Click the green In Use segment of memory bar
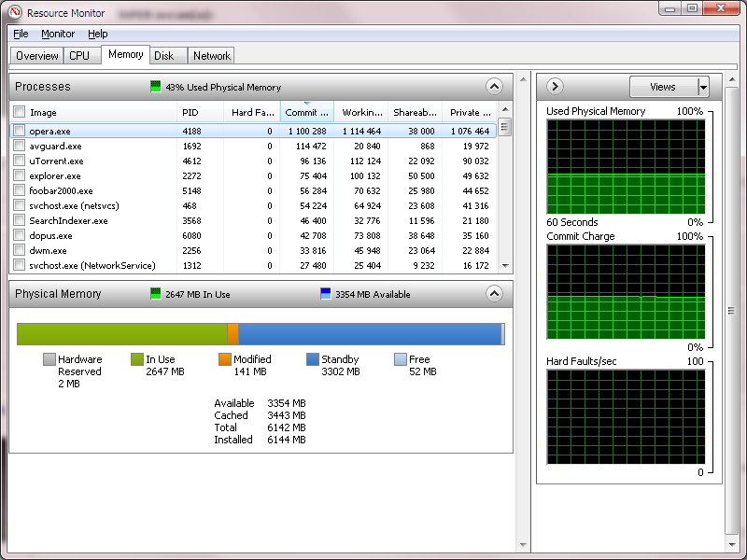 [x=122, y=334]
